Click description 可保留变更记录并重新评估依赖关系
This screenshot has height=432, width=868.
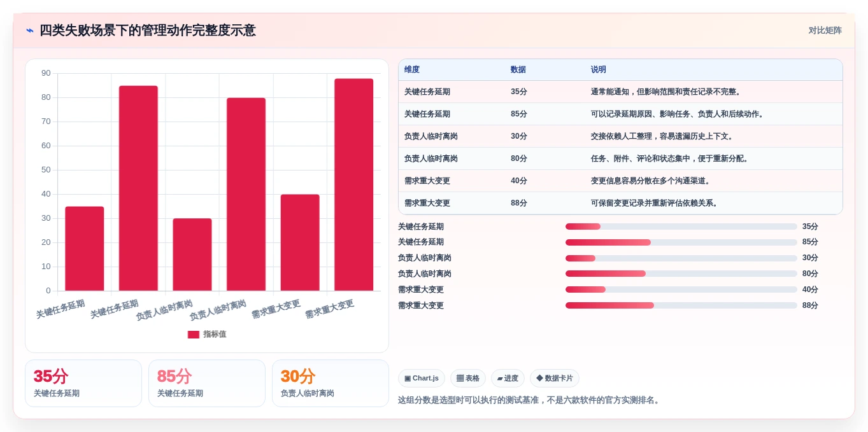point(655,203)
